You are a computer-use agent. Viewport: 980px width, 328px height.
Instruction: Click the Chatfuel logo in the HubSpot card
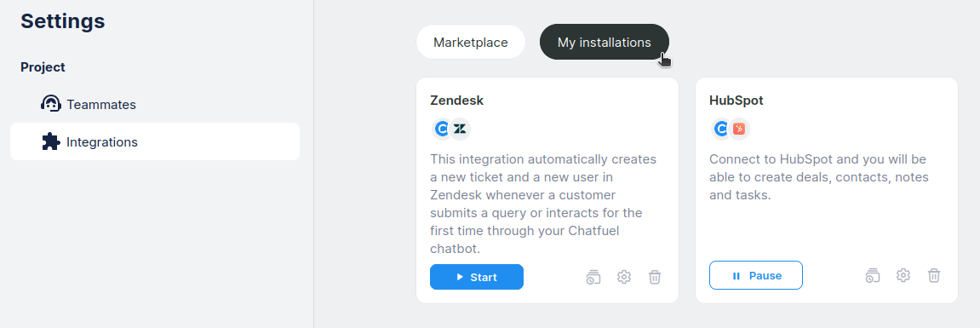720,129
